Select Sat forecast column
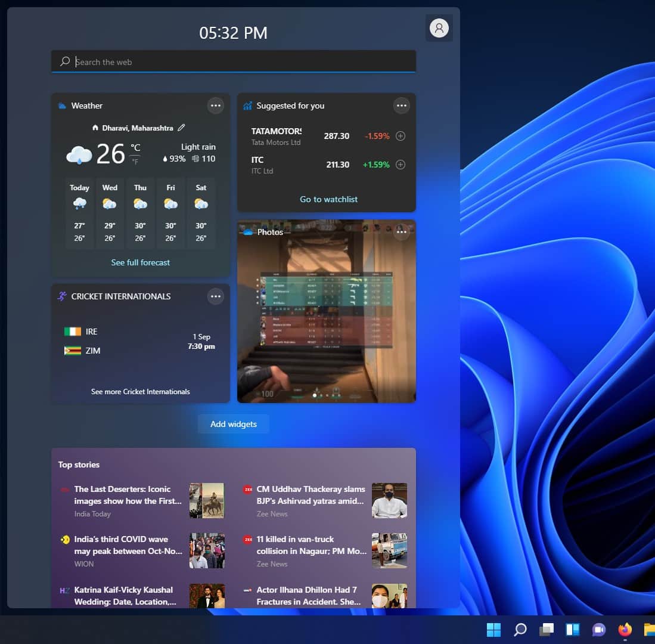The height and width of the screenshot is (644, 655). point(201,213)
